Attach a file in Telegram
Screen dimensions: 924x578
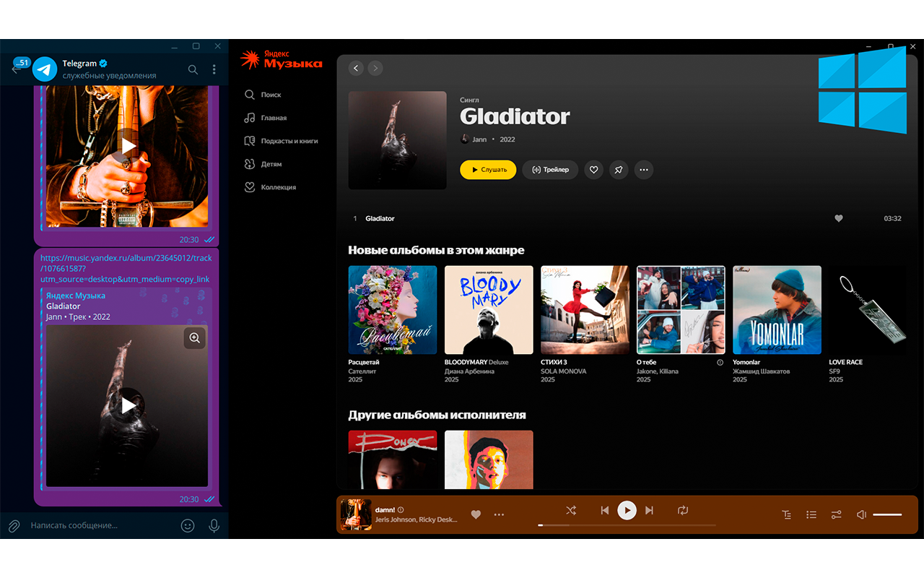[13, 525]
